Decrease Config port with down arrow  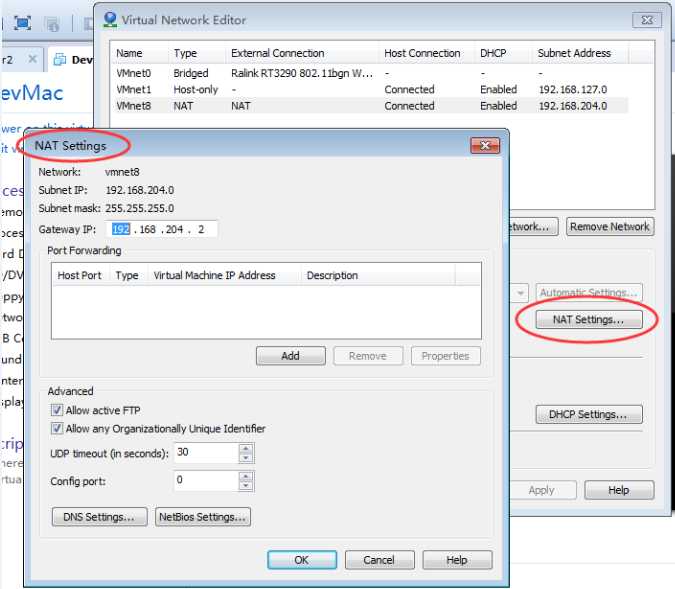[x=245, y=486]
